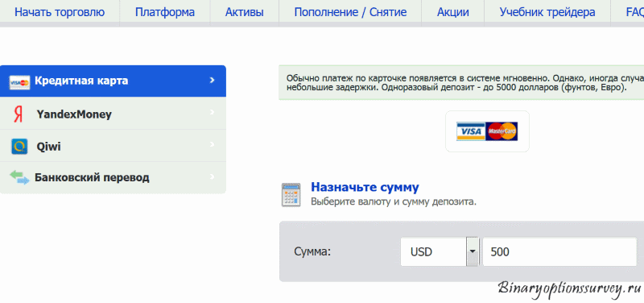Click the Сумма: label
Viewport: 644px width, 303px height.
pyautogui.click(x=312, y=251)
